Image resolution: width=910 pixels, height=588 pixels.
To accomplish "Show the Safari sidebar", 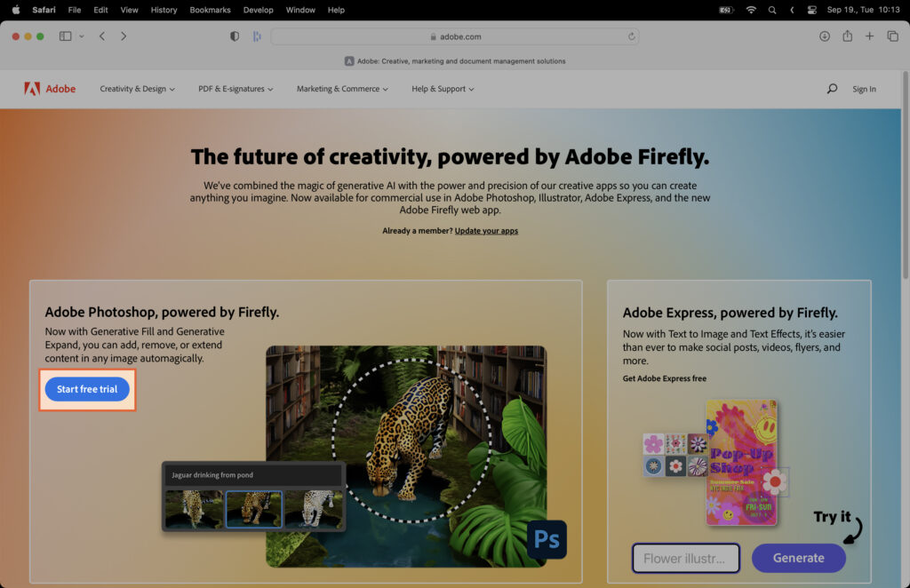I will [x=65, y=36].
